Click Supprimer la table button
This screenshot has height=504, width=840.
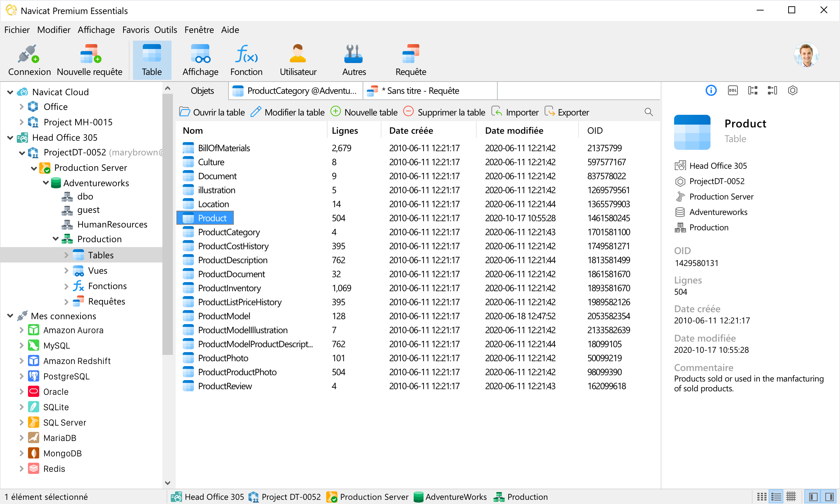tap(444, 112)
